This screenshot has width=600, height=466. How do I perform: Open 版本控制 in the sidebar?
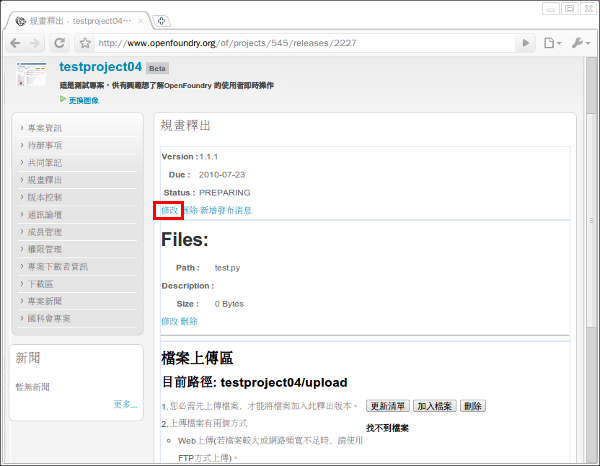coord(44,197)
